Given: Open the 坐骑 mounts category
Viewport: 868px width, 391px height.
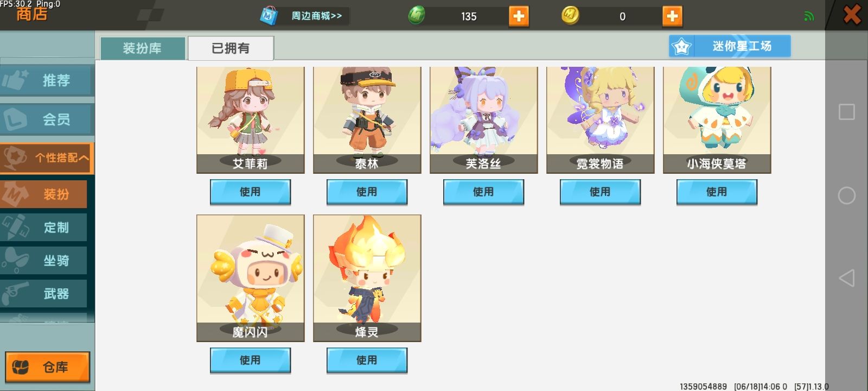Looking at the screenshot, I should point(43,260).
